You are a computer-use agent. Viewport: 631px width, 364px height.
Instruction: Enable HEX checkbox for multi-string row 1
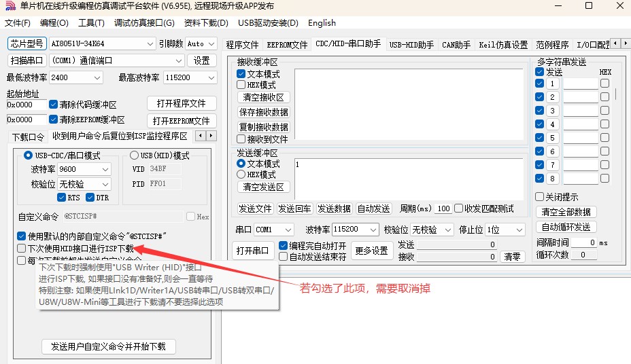[605, 83]
